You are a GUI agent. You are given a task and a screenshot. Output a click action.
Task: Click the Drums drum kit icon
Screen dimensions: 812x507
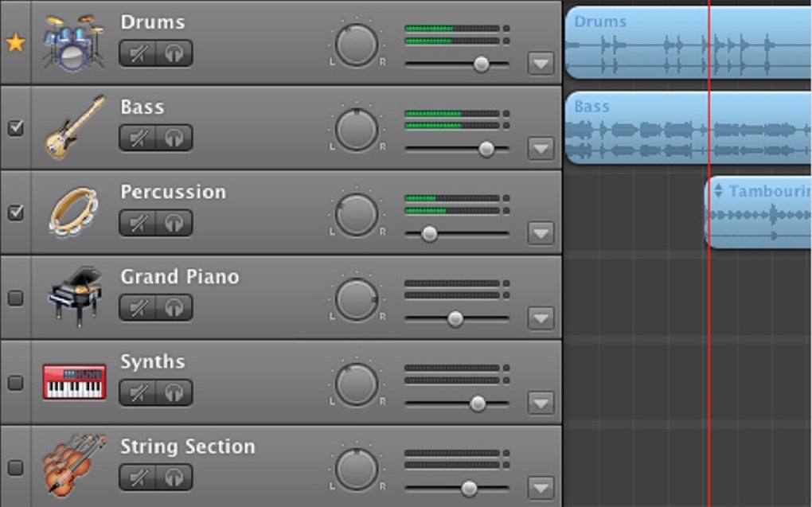tap(72, 42)
